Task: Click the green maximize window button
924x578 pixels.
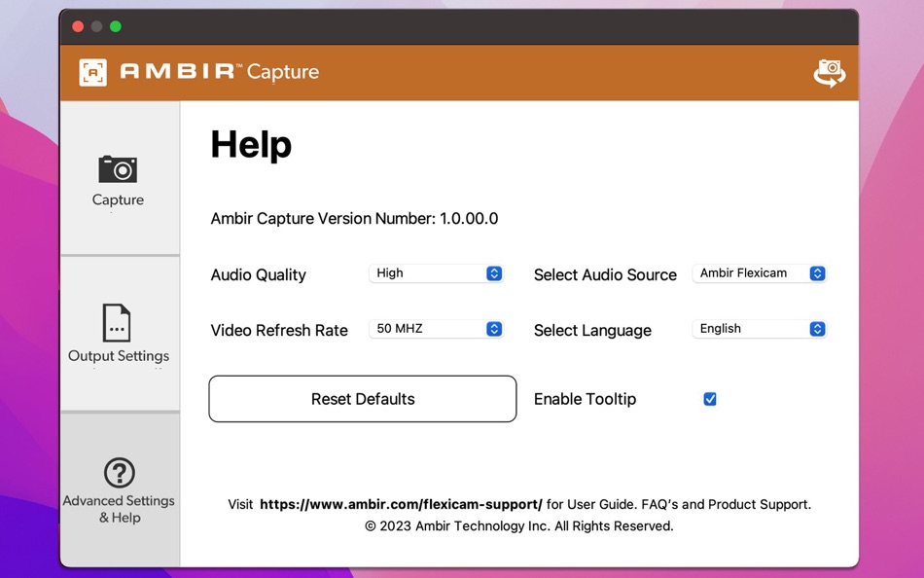Action: tap(116, 26)
